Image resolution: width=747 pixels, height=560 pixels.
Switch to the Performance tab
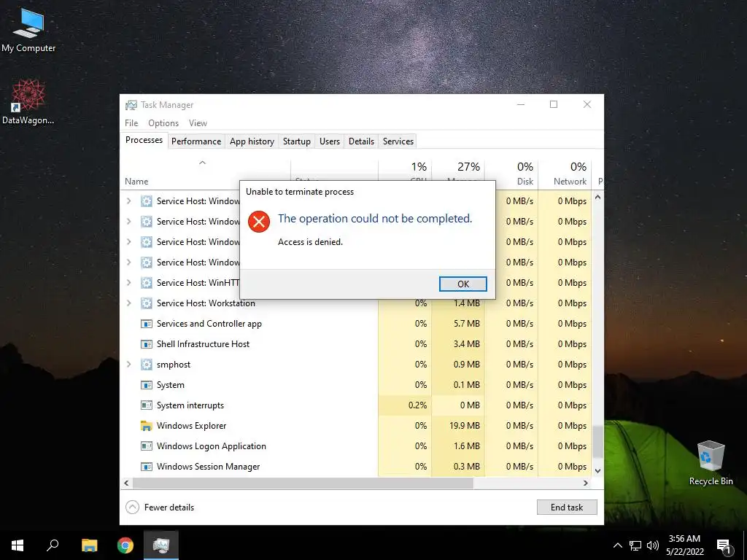coord(196,141)
